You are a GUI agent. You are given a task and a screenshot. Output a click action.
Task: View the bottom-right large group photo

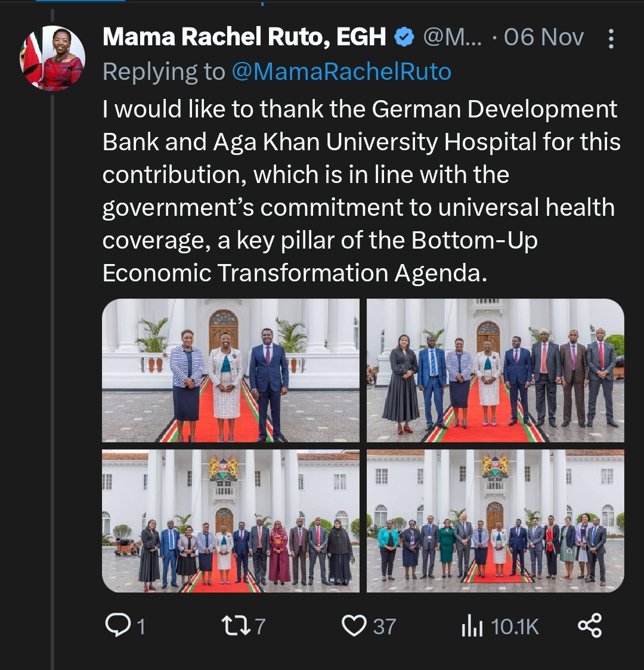tap(495, 521)
